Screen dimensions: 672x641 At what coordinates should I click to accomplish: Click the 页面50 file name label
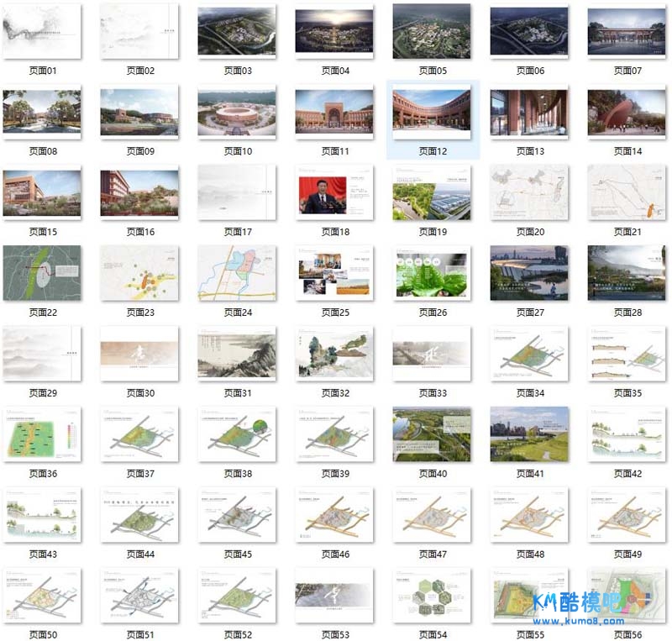tap(43, 635)
